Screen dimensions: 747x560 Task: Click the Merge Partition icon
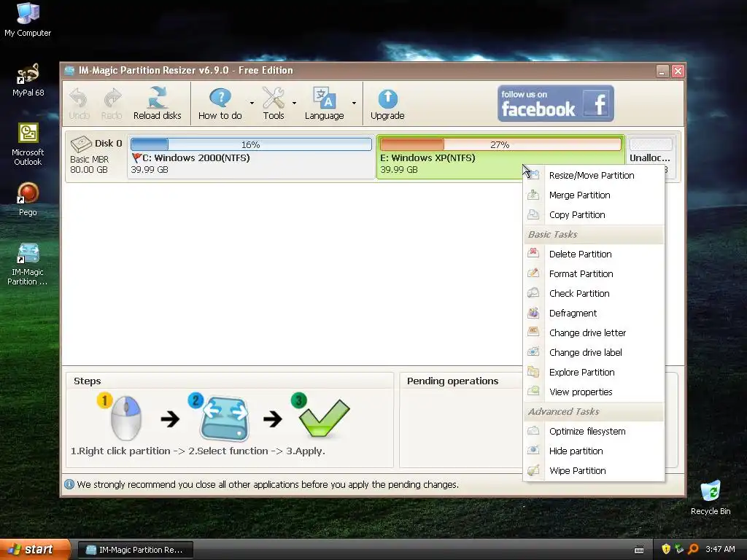[533, 195]
